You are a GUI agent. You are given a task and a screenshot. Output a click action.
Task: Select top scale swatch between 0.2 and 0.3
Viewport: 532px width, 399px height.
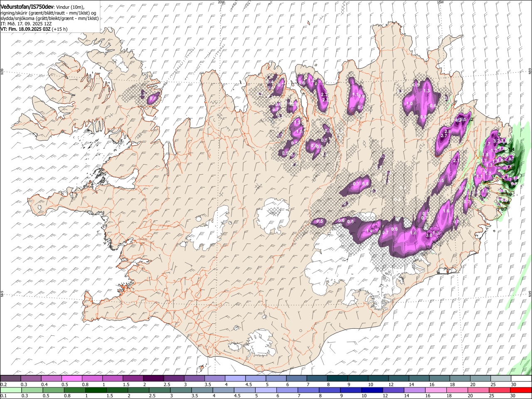(x=10, y=379)
